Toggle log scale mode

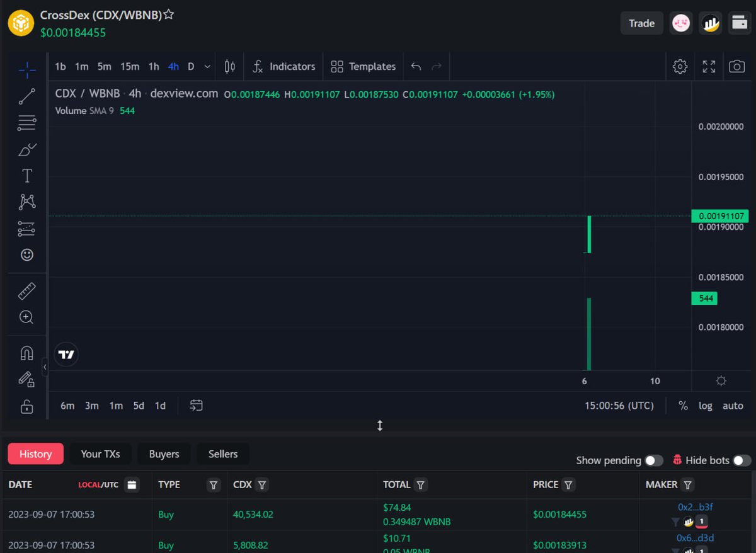pos(706,406)
